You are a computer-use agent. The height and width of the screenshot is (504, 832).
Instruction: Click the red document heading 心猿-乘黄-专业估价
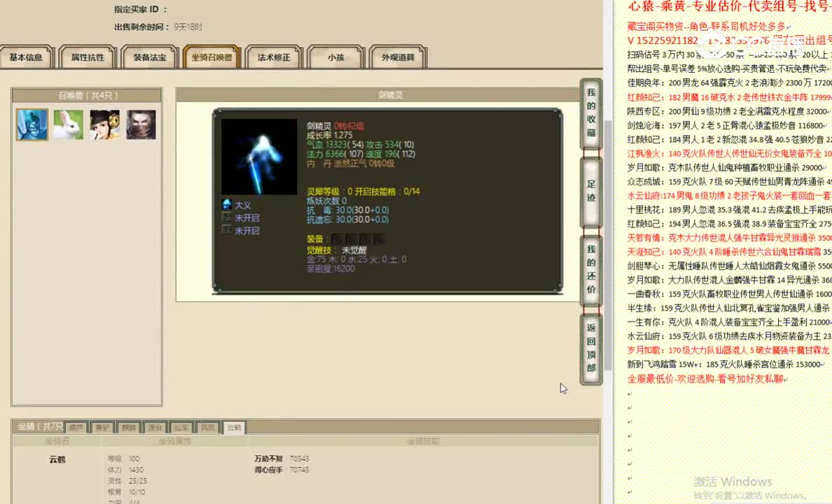point(730,7)
